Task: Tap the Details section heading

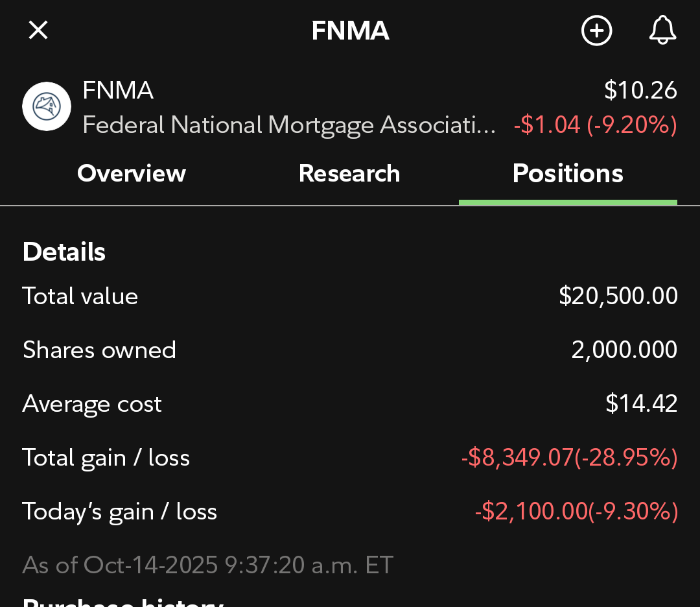Action: pos(64,252)
